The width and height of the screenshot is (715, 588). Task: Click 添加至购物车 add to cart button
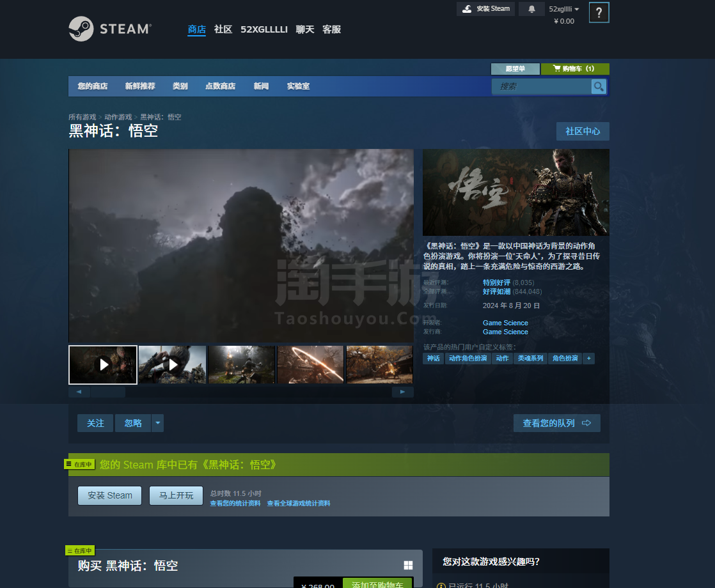[377, 584]
